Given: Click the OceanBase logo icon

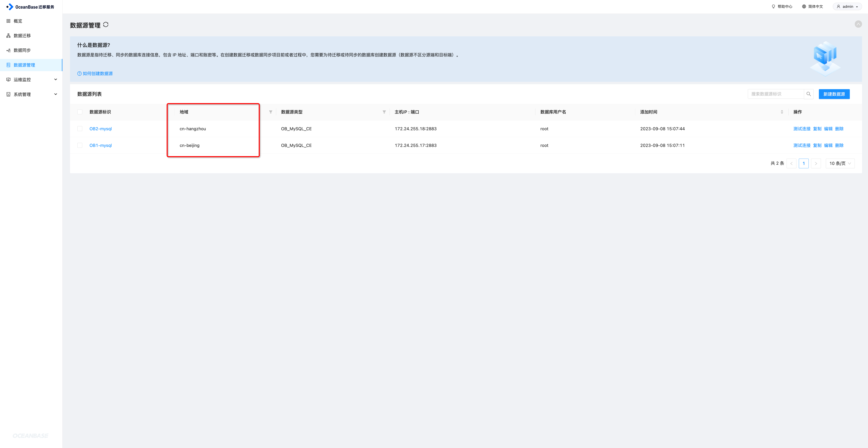Looking at the screenshot, I should [x=10, y=7].
